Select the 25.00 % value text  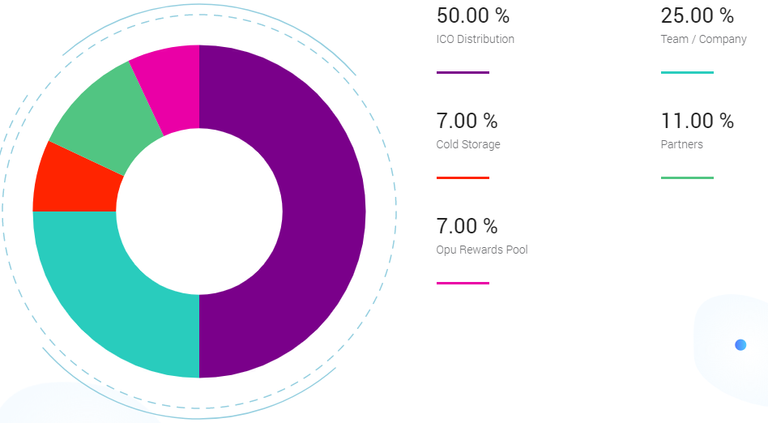pyautogui.click(x=697, y=16)
